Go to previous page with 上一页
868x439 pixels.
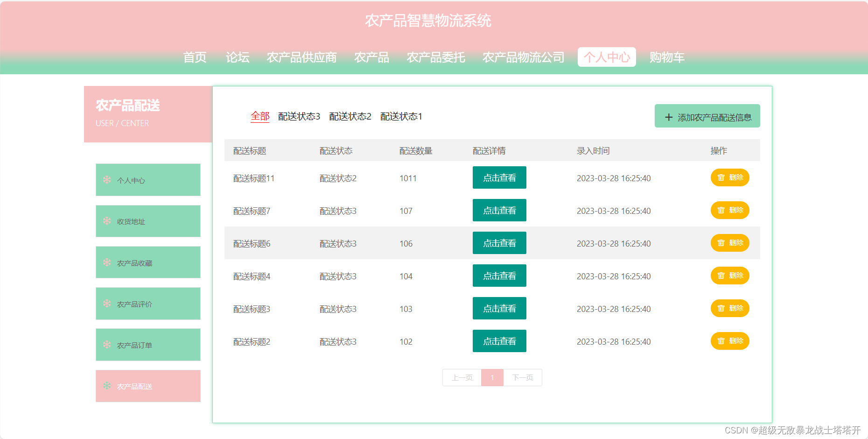tap(462, 377)
